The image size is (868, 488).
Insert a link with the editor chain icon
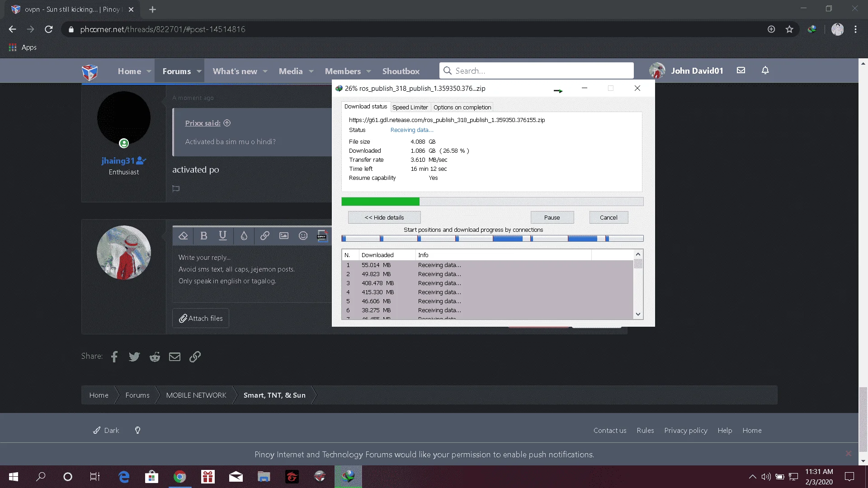[265, 235]
